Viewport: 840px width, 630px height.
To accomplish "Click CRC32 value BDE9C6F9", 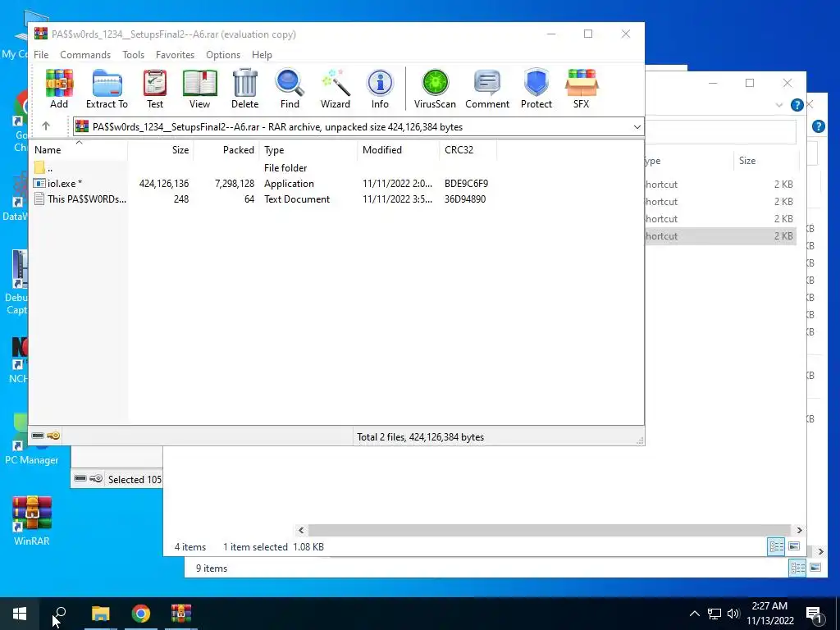I will [466, 183].
